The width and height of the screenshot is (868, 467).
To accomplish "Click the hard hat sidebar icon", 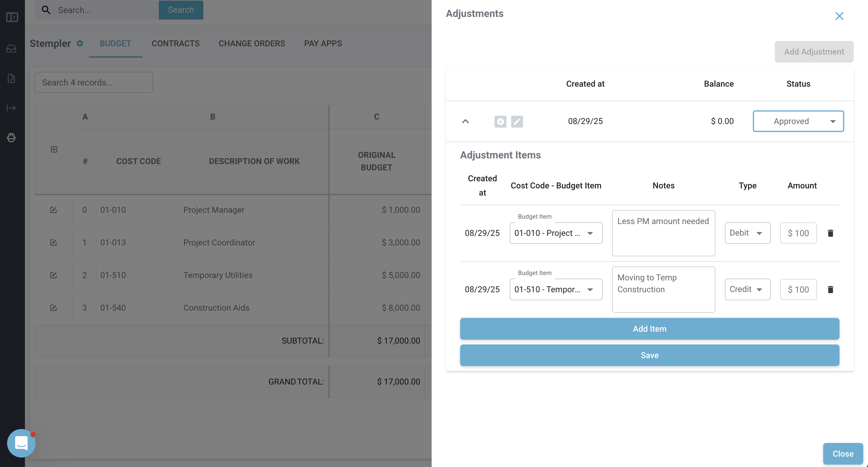I will click(12, 137).
